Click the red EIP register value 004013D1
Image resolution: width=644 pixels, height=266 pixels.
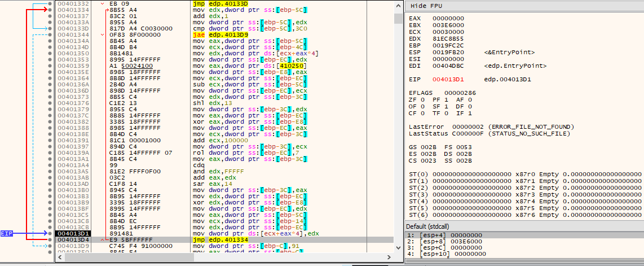tap(448, 79)
